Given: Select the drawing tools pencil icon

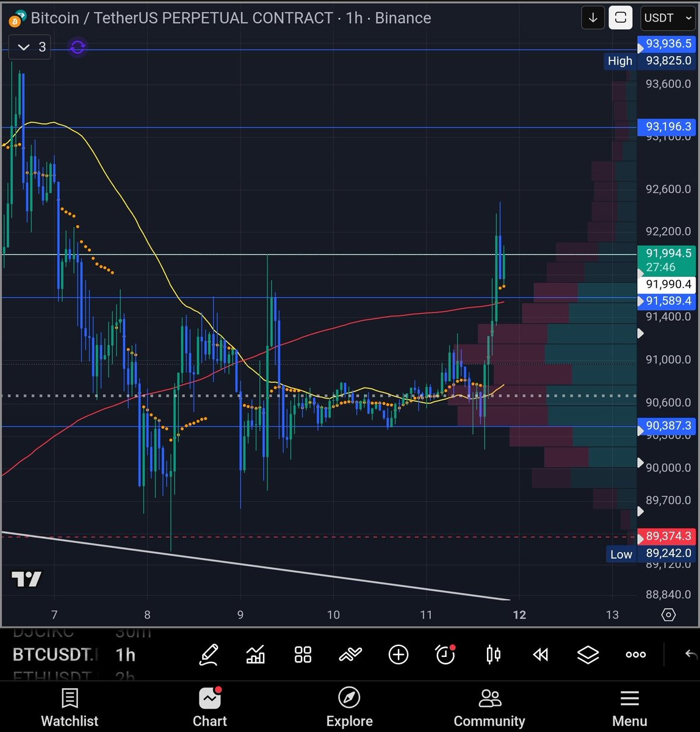Looking at the screenshot, I should (x=209, y=654).
